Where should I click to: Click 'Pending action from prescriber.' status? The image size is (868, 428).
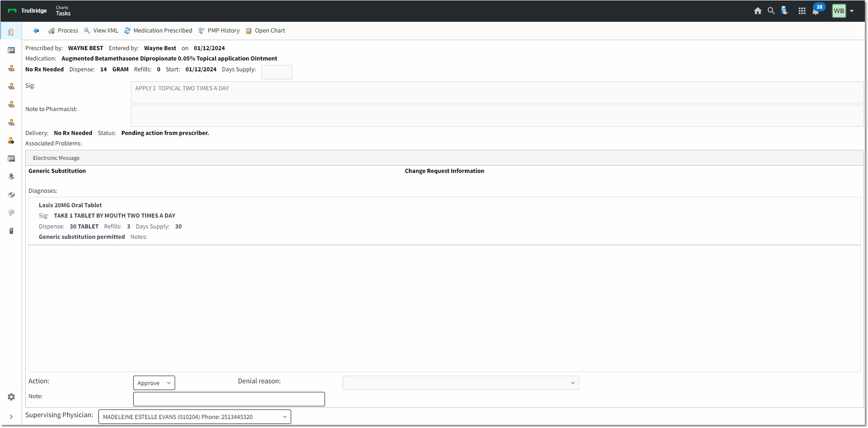tap(165, 133)
